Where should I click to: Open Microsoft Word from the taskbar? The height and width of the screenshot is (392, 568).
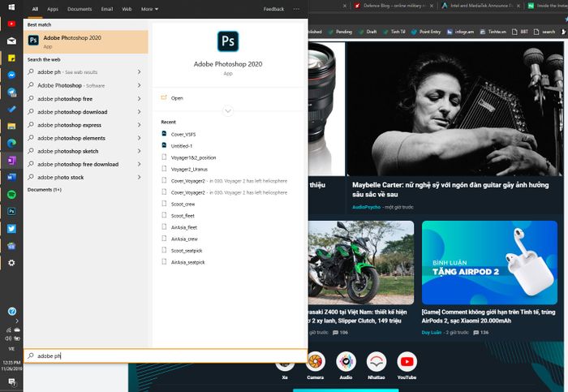coord(11,177)
